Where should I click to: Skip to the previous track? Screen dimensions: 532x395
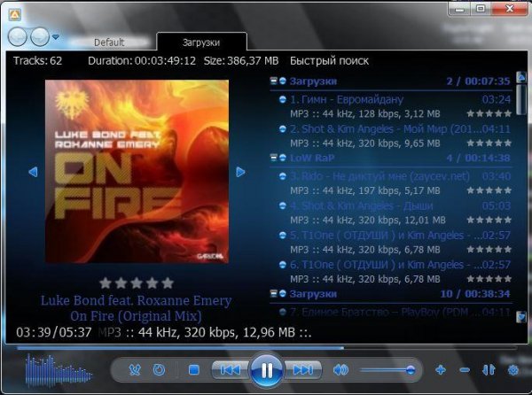click(x=231, y=369)
